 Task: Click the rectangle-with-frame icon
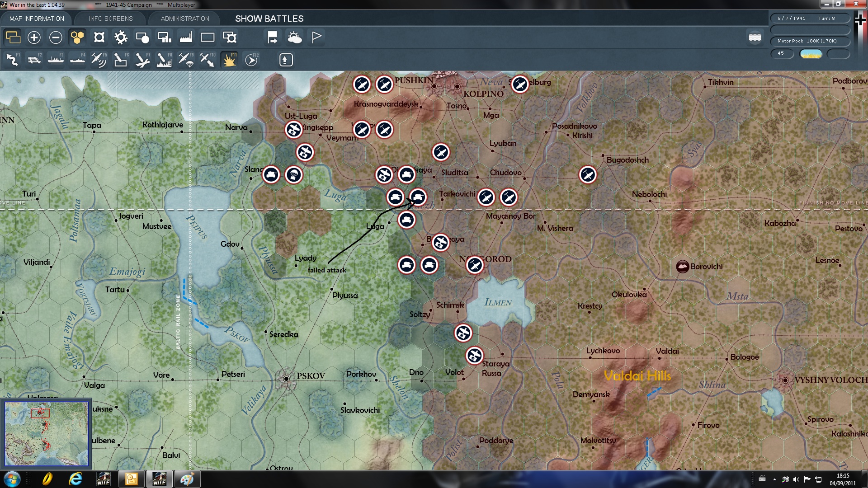pyautogui.click(x=229, y=37)
